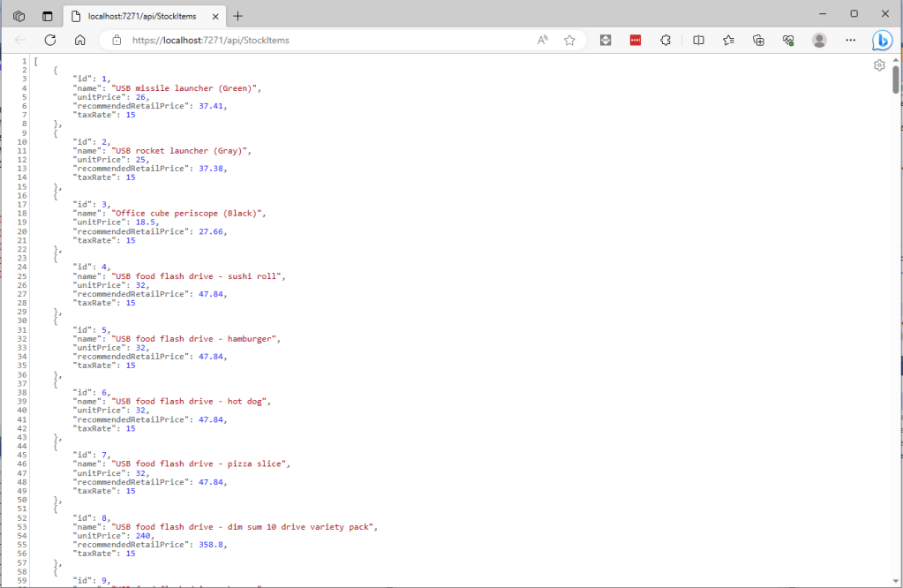Viewport: 903px width, 588px height.
Task: Open the Extensions puzzle icon
Action: tap(666, 40)
